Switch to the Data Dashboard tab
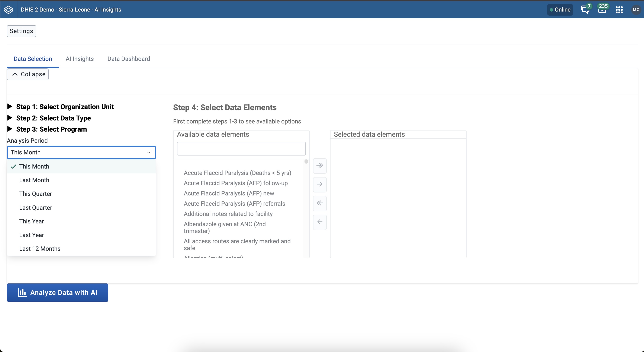The width and height of the screenshot is (644, 352). click(128, 59)
